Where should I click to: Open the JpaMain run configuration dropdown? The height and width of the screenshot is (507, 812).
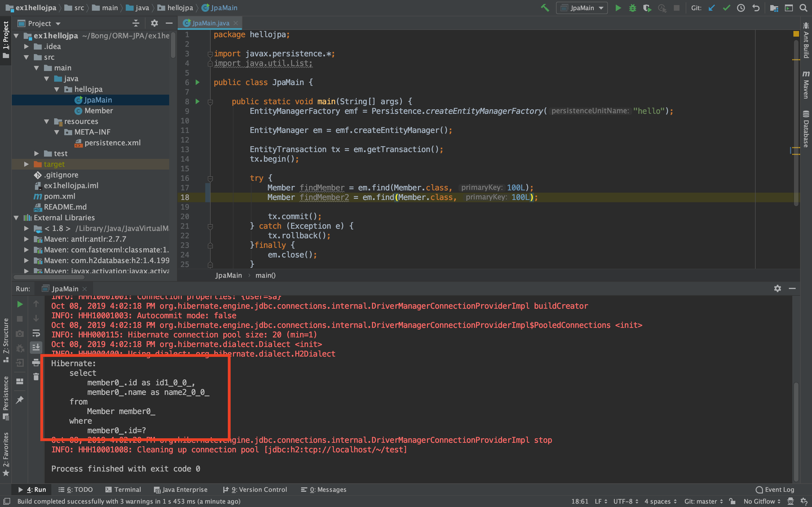pyautogui.click(x=582, y=8)
